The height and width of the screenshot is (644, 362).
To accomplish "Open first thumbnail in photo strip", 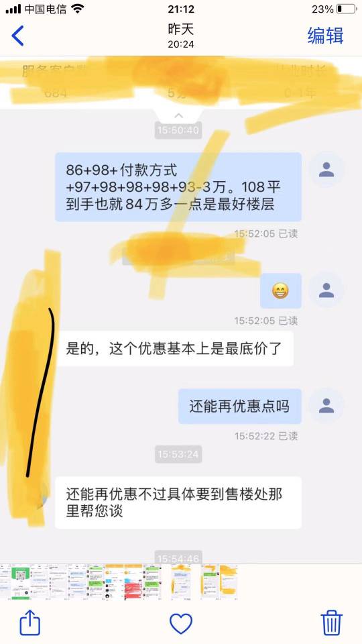I will [x=5, y=582].
